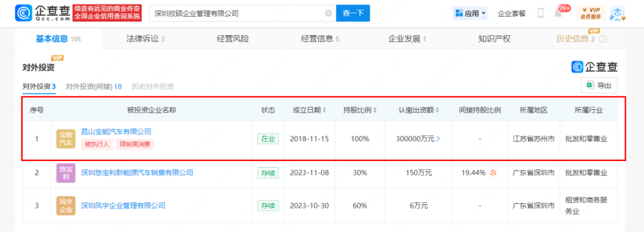The image size is (644, 232).
Task: Switch to the 知识产权 tab
Action: click(494, 39)
